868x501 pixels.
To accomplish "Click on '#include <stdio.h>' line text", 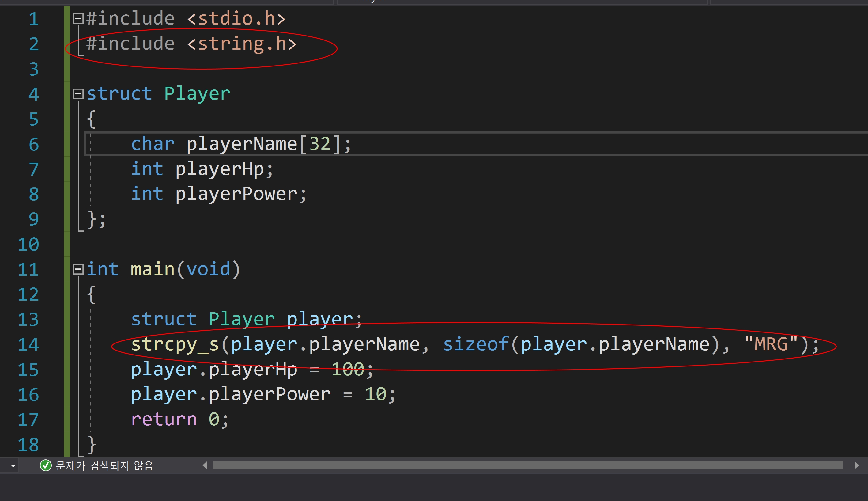I will click(x=186, y=19).
